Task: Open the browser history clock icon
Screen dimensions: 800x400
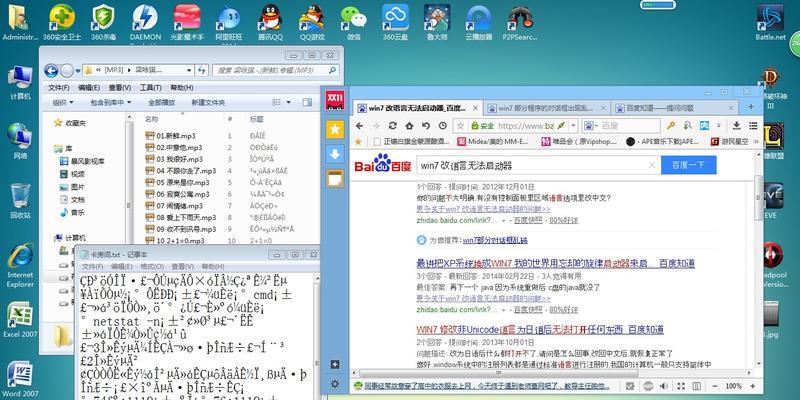Action: click(x=442, y=126)
